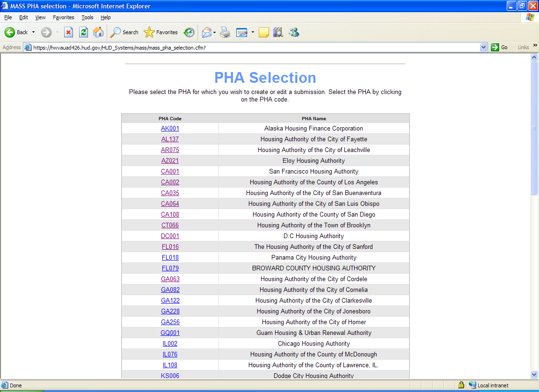This screenshot has width=539, height=392.
Task: Select PHA code GA063
Action: [x=170, y=279]
